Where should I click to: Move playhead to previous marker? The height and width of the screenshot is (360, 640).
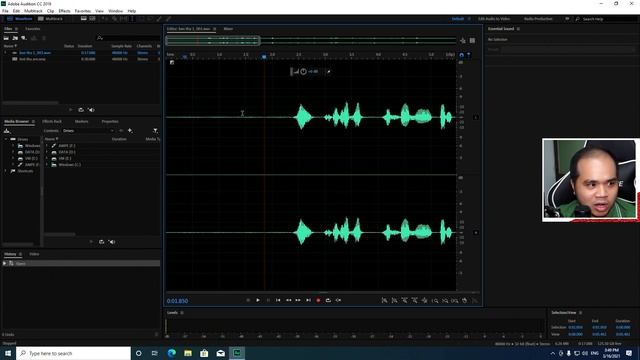point(278,300)
